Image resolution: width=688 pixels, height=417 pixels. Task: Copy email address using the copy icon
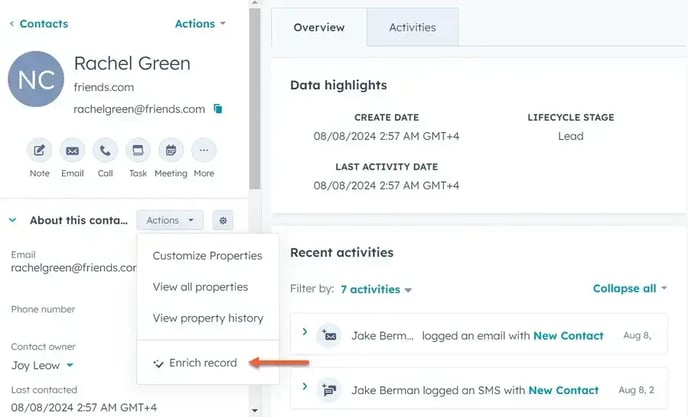click(x=218, y=108)
